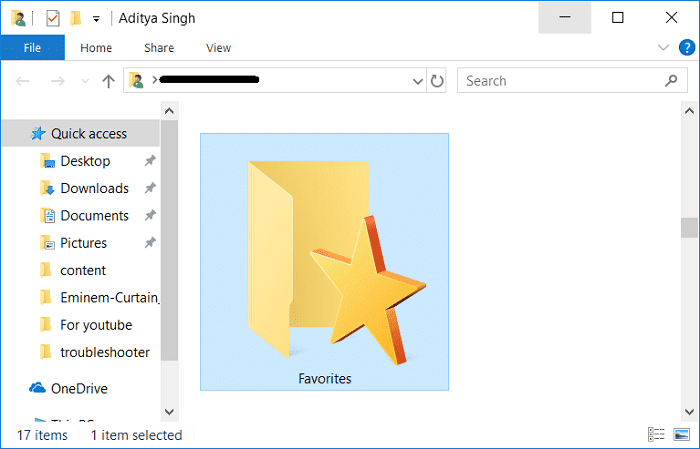The image size is (700, 449).
Task: Click the Quick access star icon
Action: 38,133
